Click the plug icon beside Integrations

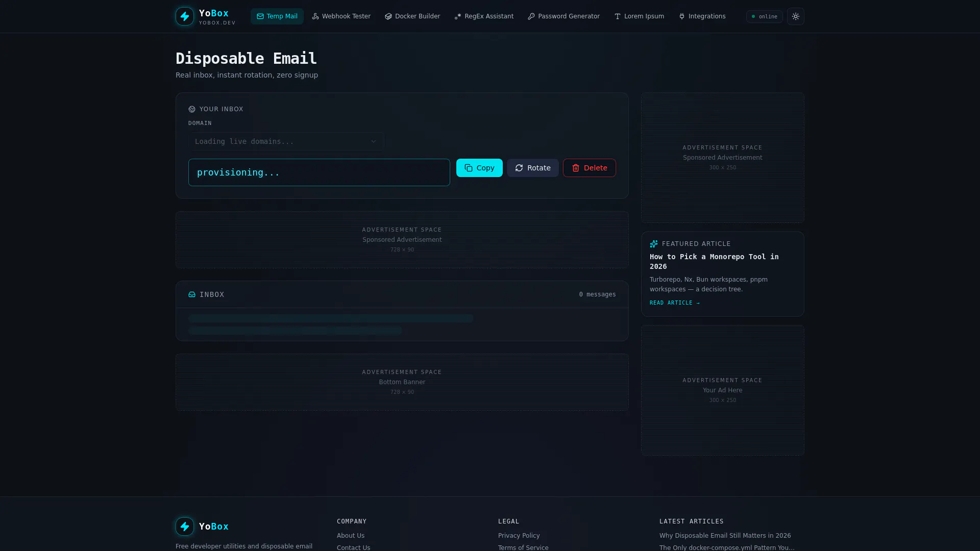pyautogui.click(x=681, y=16)
